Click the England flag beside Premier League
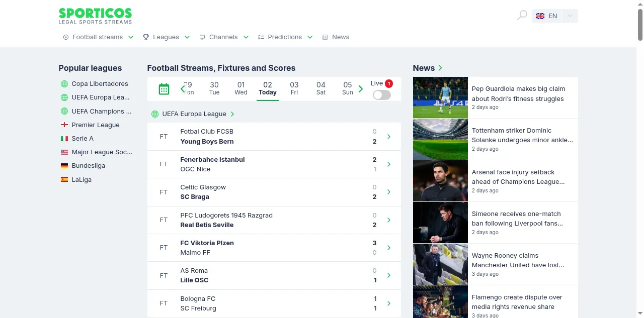Viewport: 644px width, 318px height. pos(64,125)
